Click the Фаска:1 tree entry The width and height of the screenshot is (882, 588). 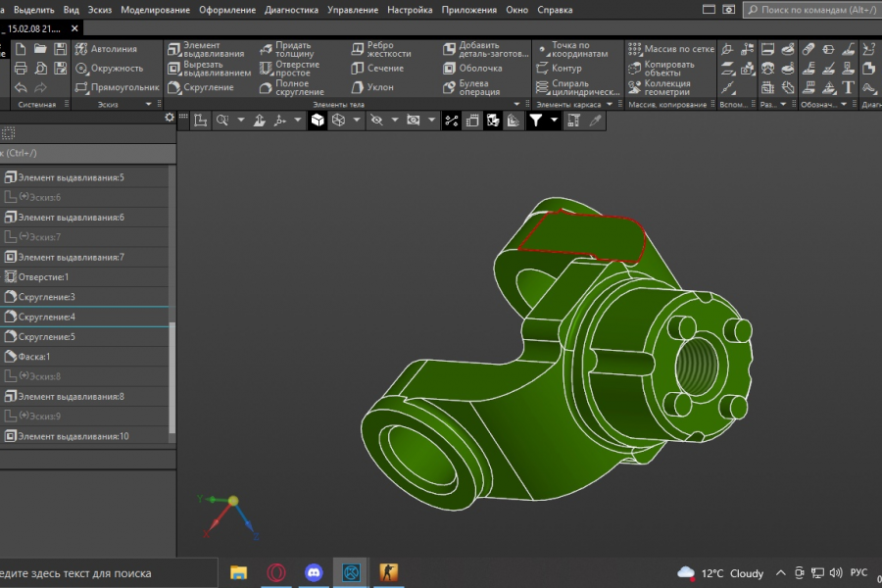pos(33,357)
